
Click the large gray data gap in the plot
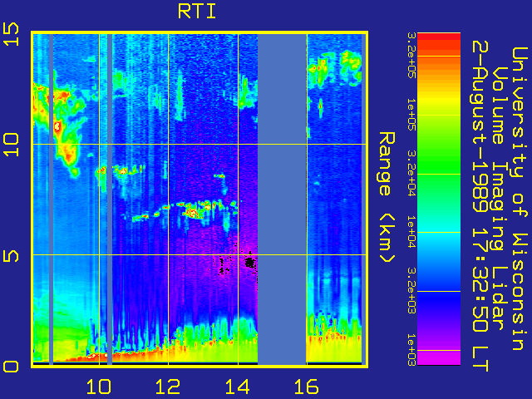(x=282, y=199)
